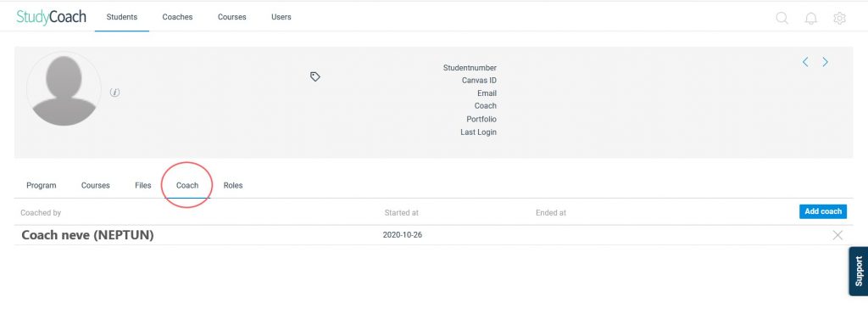Switch to the Program tab

click(x=42, y=185)
